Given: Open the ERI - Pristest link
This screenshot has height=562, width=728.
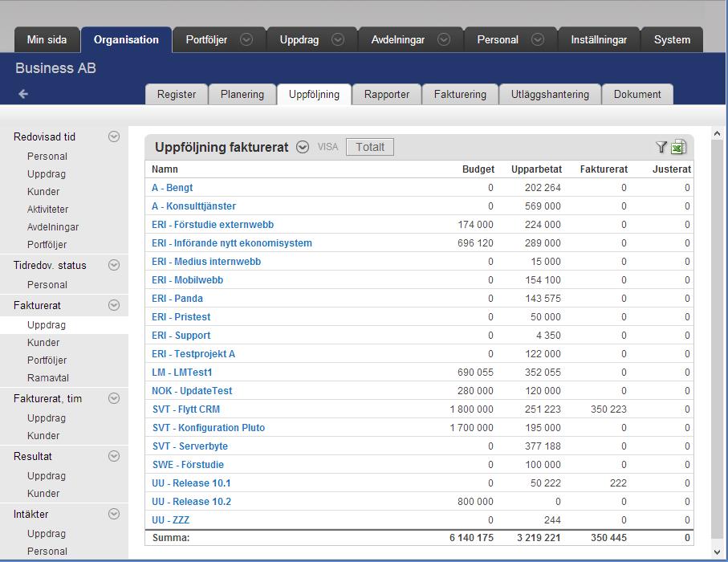Looking at the screenshot, I should tap(181, 317).
